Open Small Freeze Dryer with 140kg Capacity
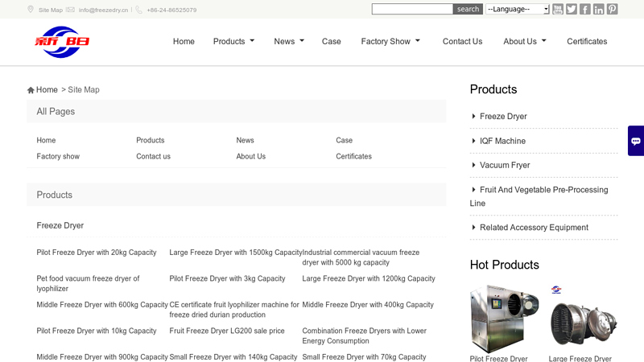Viewport: 644px width, 362px height. [x=233, y=357]
